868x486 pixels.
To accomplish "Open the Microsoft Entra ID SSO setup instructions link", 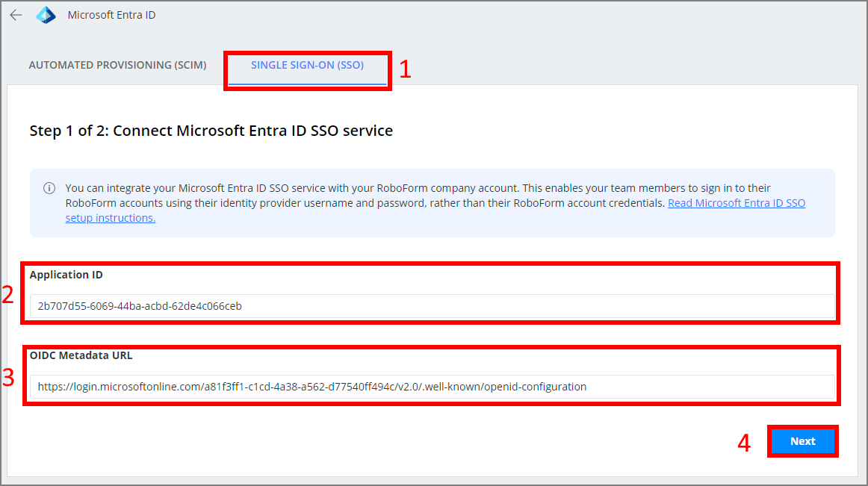I will point(736,202).
